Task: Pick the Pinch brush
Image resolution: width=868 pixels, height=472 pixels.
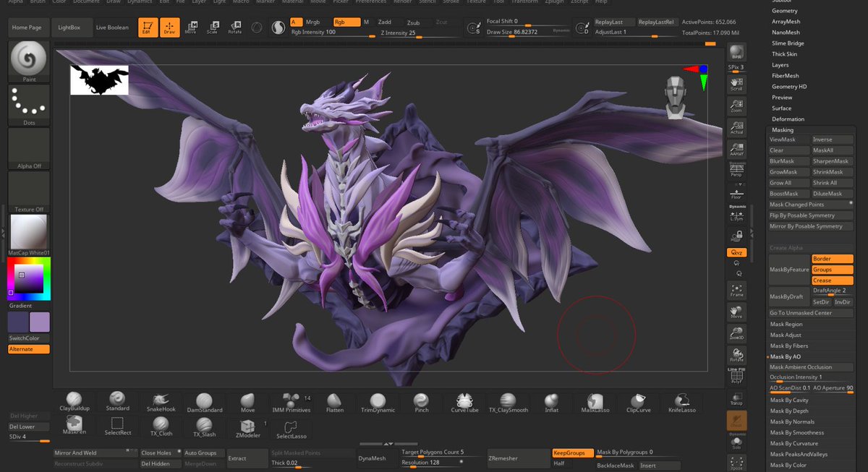Action: click(421, 402)
